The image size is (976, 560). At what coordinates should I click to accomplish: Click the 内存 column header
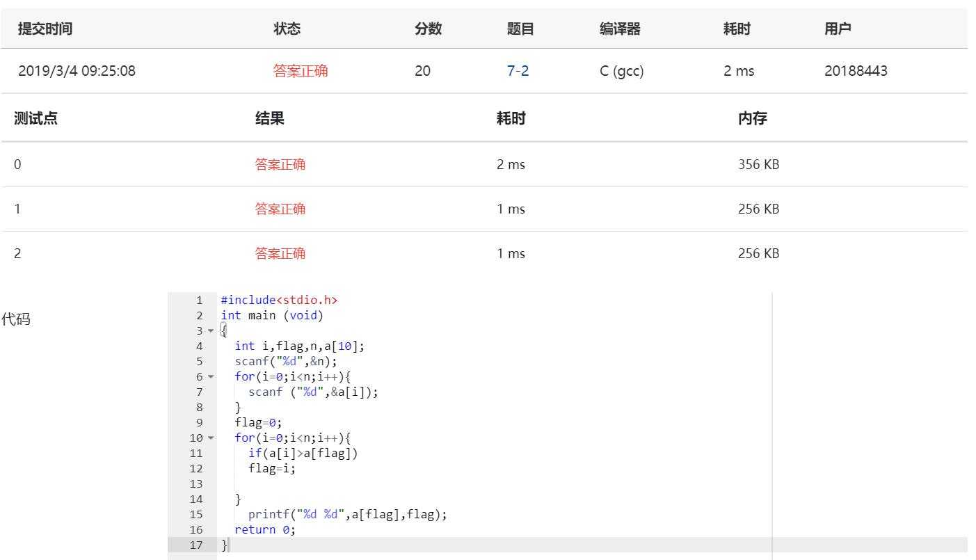pyautogui.click(x=753, y=118)
